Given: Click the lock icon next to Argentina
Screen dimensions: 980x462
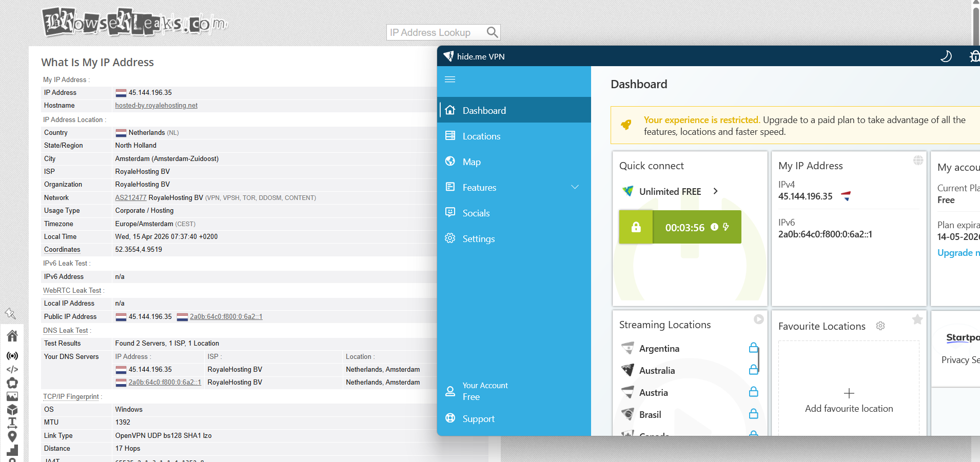Looking at the screenshot, I should [753, 348].
